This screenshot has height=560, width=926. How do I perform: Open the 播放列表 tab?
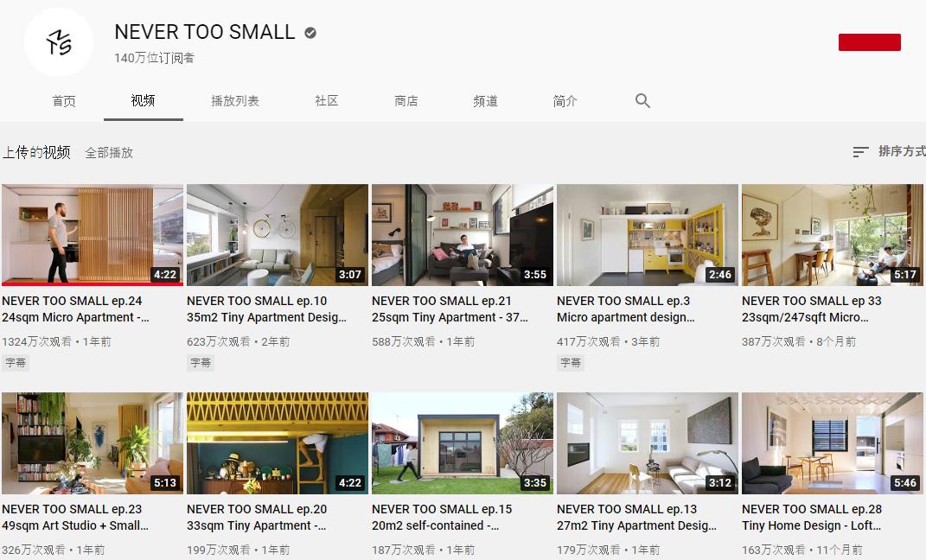point(235,101)
